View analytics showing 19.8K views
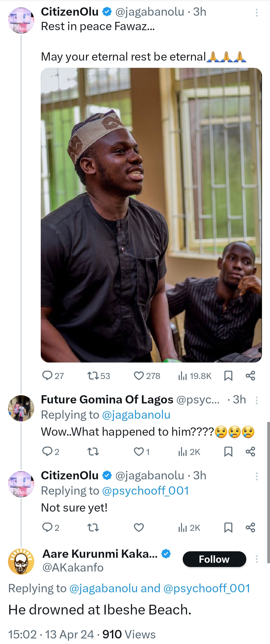 pos(183,376)
